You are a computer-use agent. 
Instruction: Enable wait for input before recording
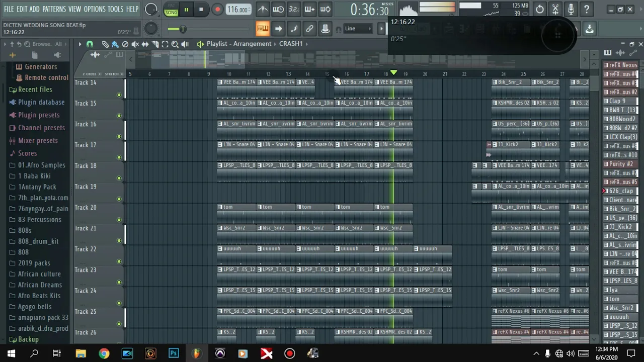[278, 9]
